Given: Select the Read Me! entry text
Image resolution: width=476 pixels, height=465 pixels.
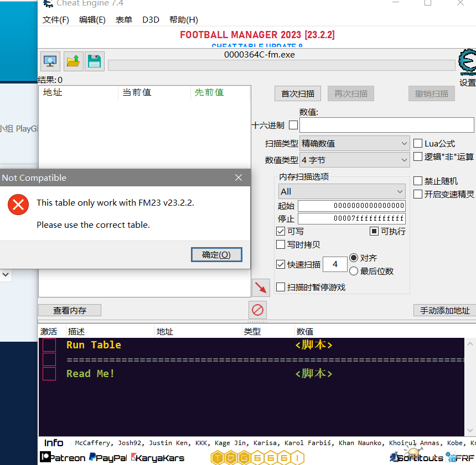Looking at the screenshot, I should pyautogui.click(x=90, y=373).
